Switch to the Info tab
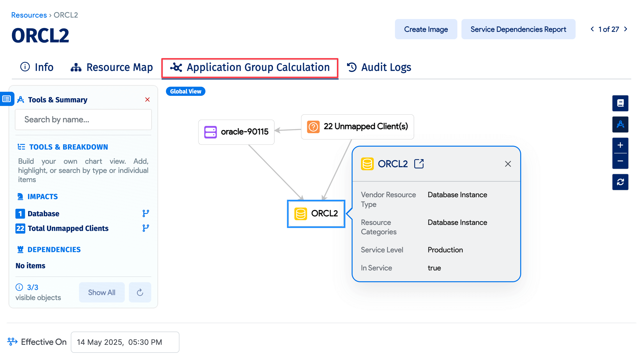This screenshot has width=644, height=360. 37,67
